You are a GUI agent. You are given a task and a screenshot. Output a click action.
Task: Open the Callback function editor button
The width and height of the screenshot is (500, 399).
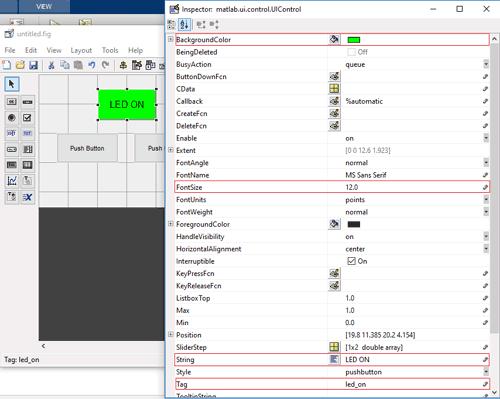(x=334, y=101)
